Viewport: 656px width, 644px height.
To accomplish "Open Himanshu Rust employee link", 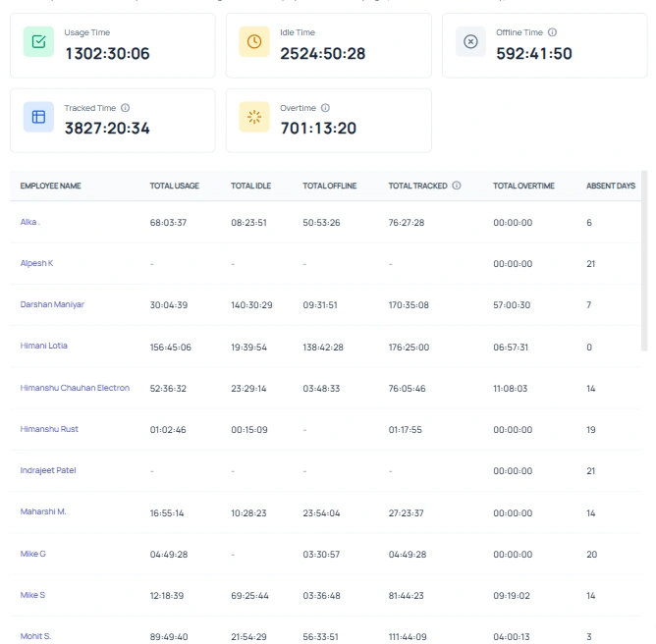I will tap(49, 429).
